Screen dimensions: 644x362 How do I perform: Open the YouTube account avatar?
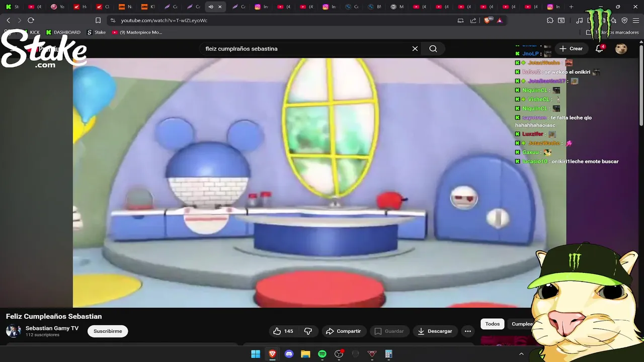pyautogui.click(x=621, y=49)
